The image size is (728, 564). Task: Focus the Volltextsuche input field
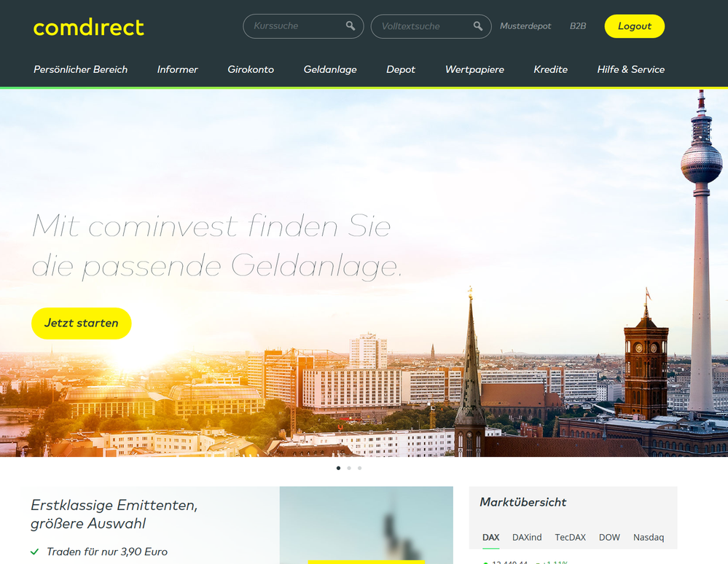click(431, 26)
